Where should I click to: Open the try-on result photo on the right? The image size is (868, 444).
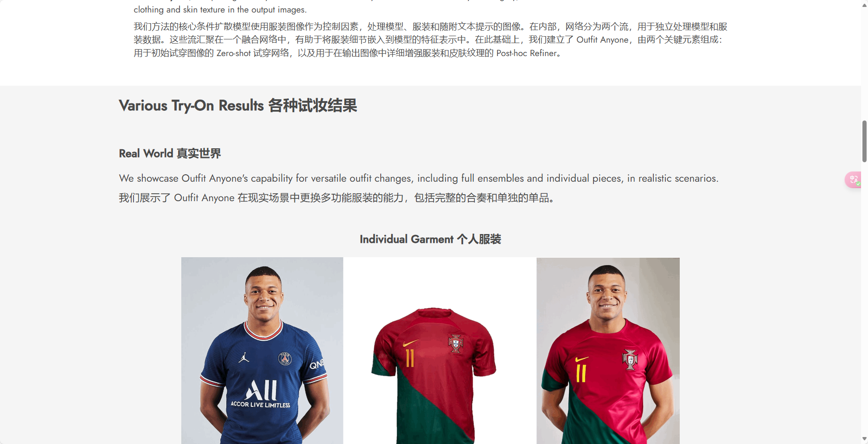[608, 350]
